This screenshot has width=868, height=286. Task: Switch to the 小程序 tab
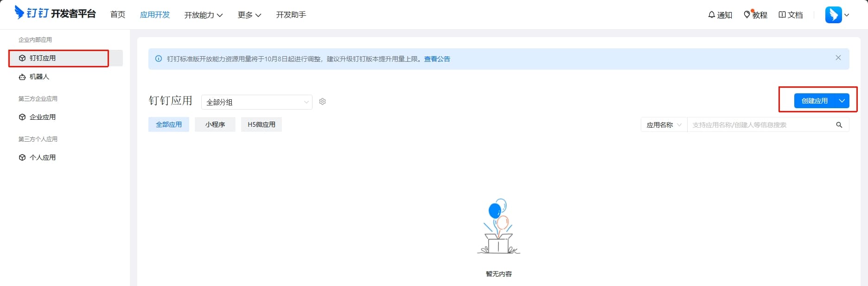click(215, 124)
